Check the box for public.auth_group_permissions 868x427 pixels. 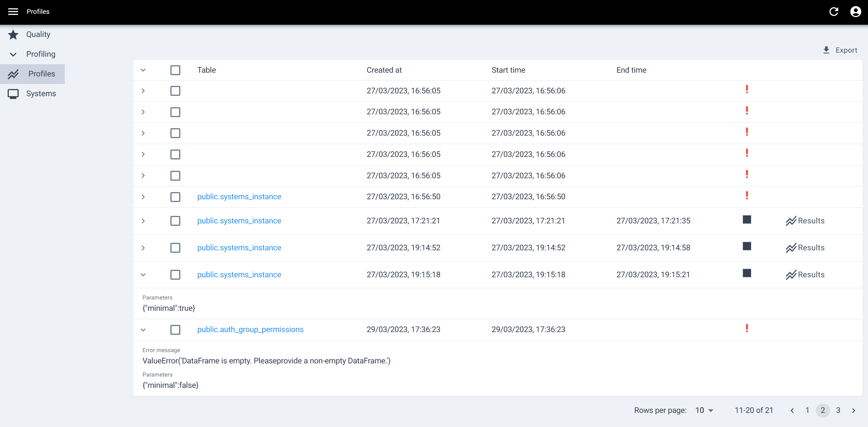(x=175, y=330)
